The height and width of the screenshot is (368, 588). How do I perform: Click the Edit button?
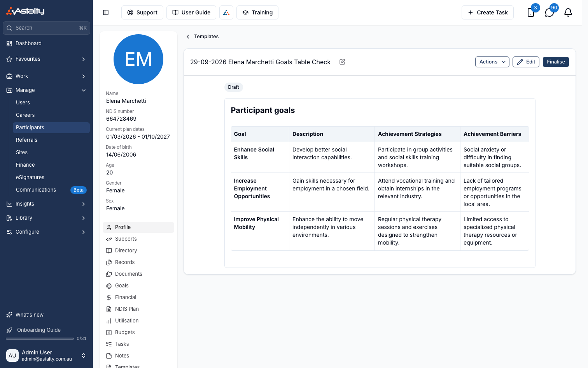click(526, 62)
